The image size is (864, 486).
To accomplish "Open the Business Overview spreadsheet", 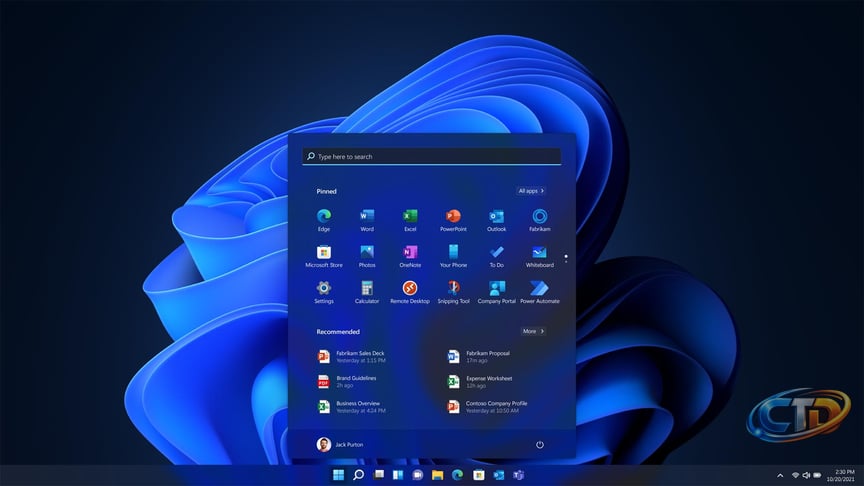I will coord(352,407).
